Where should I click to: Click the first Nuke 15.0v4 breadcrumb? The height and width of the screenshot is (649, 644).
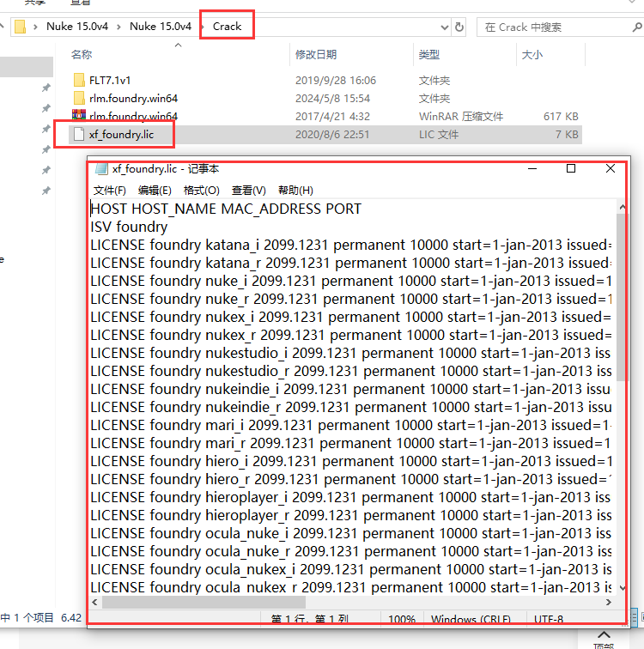click(77, 27)
